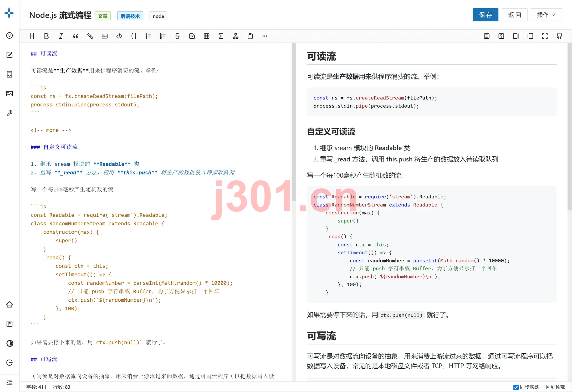The height and width of the screenshot is (392, 572).
Task: Insert a math formula
Action: [221, 36]
